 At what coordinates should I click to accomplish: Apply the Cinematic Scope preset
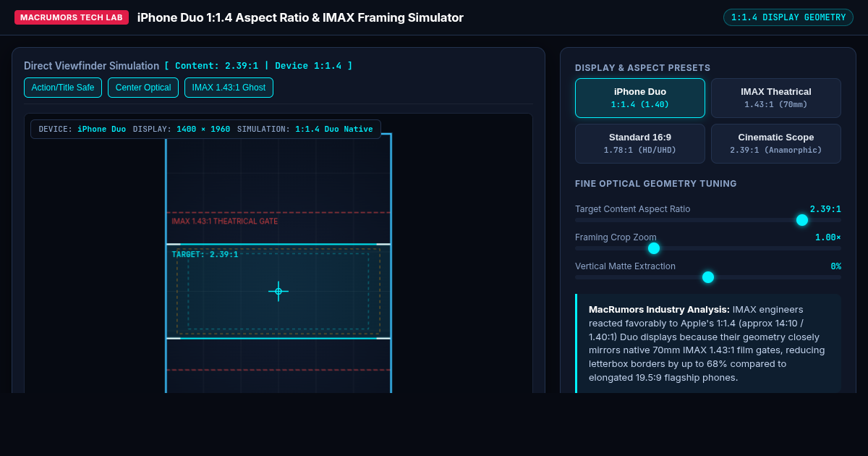pos(776,143)
